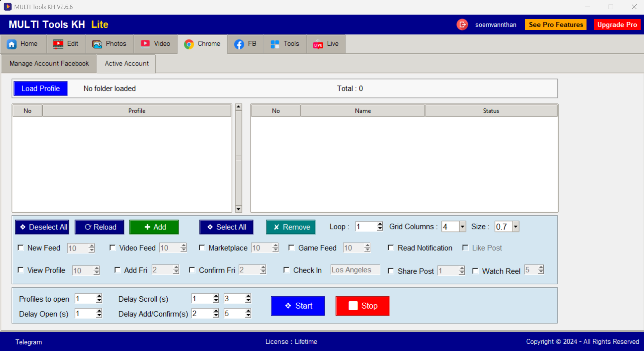Click the Home icon in navigation bar

point(12,44)
